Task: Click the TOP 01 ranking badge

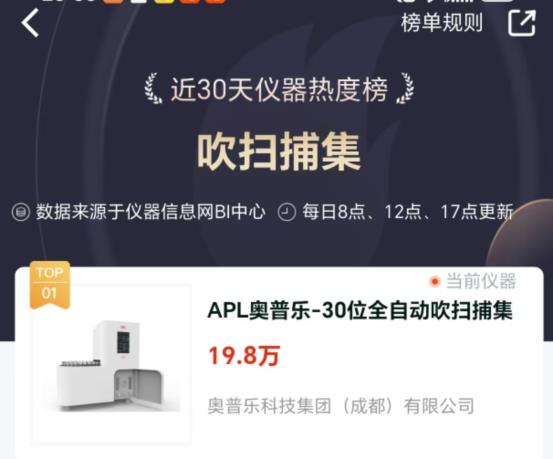Action: [x=50, y=285]
